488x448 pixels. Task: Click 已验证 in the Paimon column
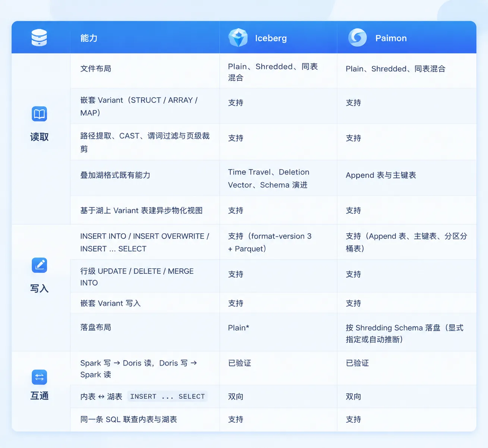[x=358, y=363]
